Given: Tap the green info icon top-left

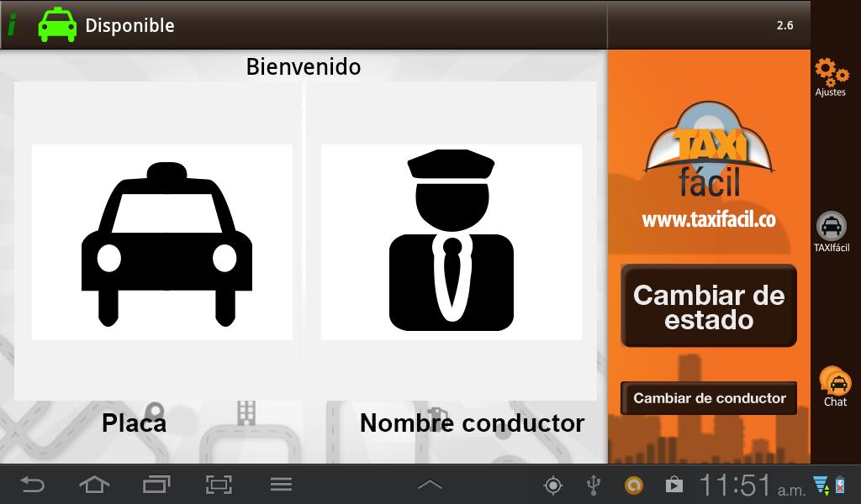Looking at the screenshot, I should click(x=12, y=24).
